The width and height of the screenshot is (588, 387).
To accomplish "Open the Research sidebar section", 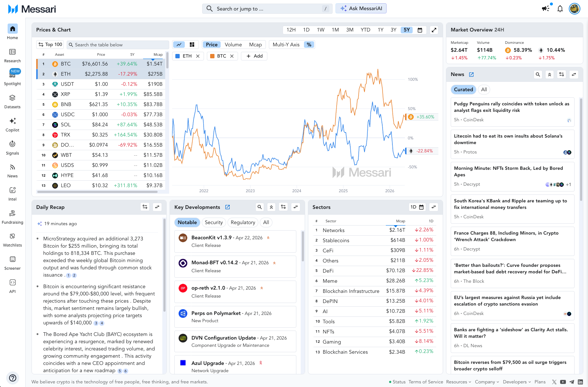I will (x=12, y=55).
